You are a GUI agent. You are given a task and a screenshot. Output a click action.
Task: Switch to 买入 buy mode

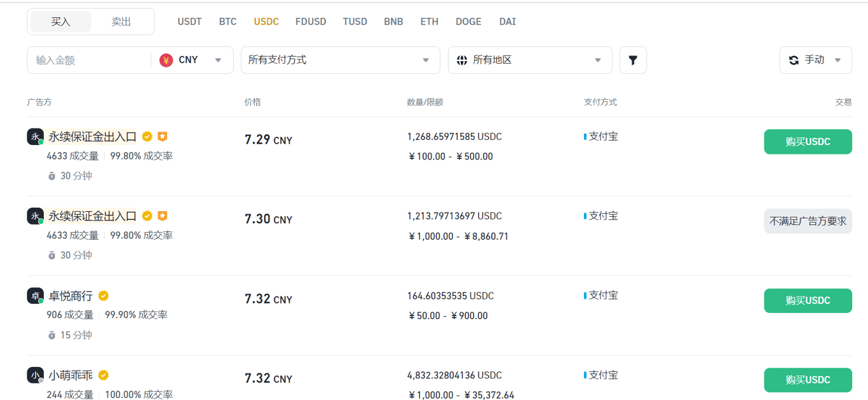(x=61, y=22)
